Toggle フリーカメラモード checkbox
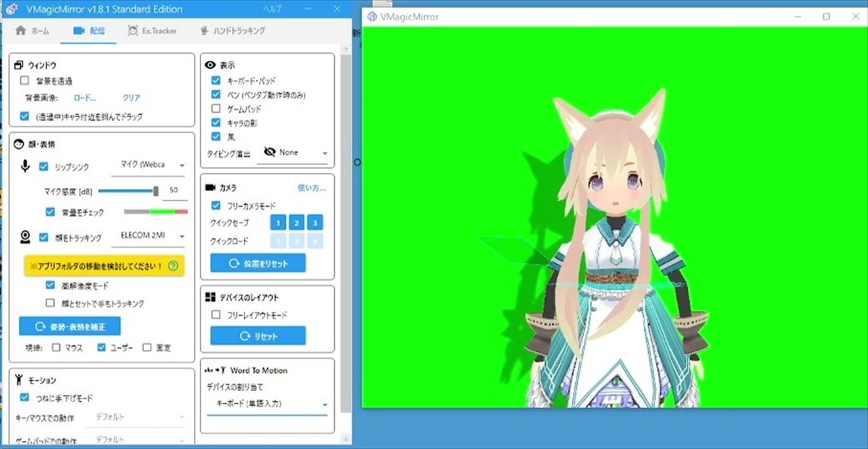This screenshot has height=449, width=868. (x=216, y=206)
